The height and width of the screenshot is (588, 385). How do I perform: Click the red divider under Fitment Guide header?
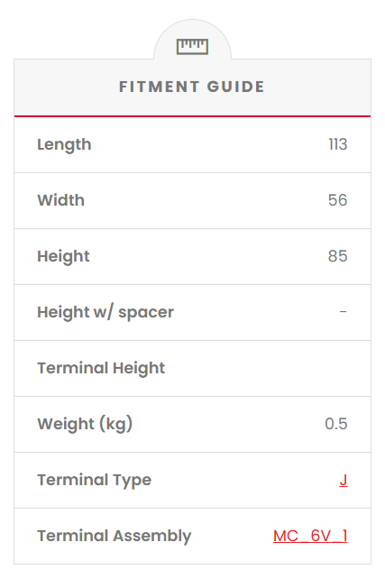(x=192, y=116)
